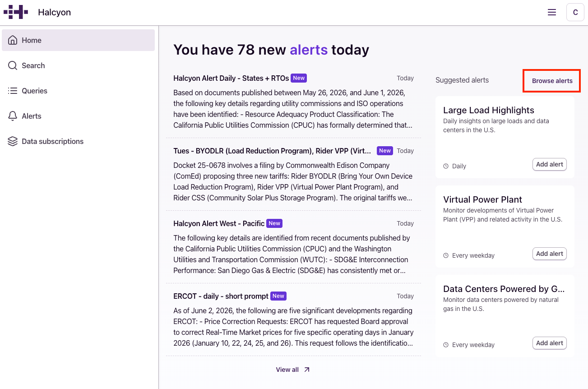Open Halcyon Alert West - Pacific entry
588x389 pixels.
coord(293,247)
